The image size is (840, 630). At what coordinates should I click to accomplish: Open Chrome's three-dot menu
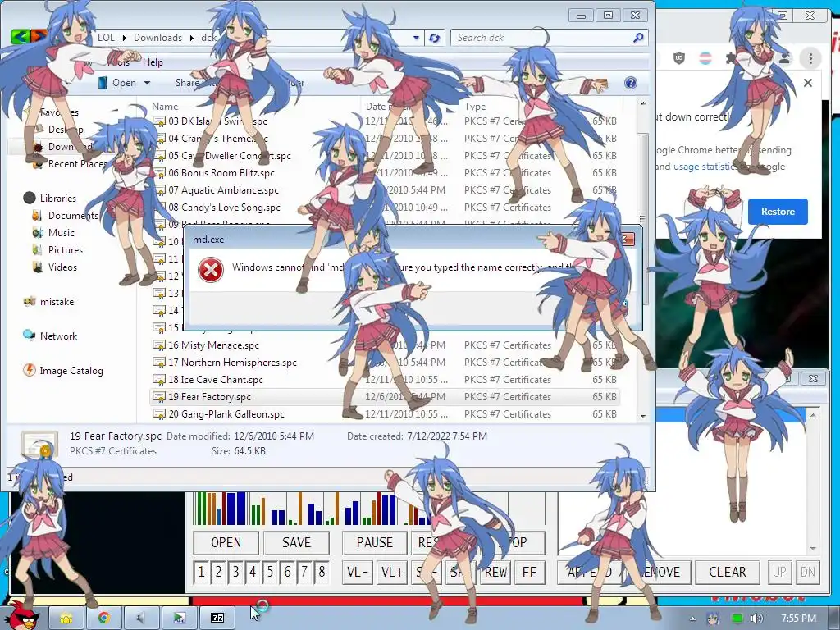pyautogui.click(x=810, y=58)
